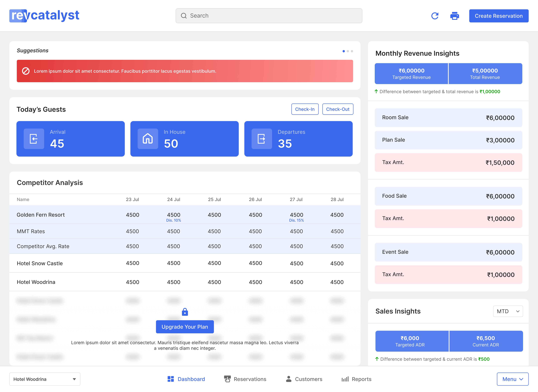Expand the Menu dropdown button

coord(512,379)
